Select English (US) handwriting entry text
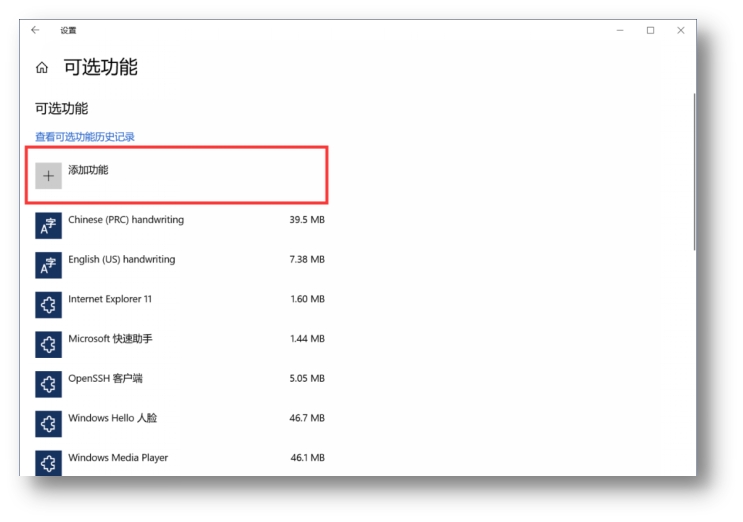The height and width of the screenshot is (522, 743). point(122,260)
